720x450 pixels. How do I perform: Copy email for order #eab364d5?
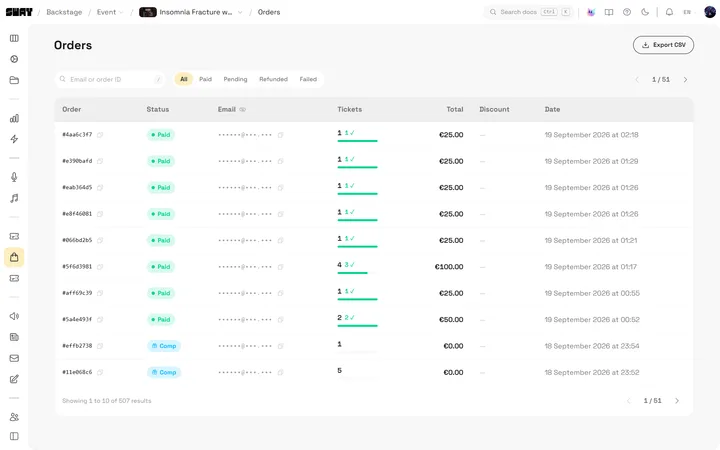(281, 188)
